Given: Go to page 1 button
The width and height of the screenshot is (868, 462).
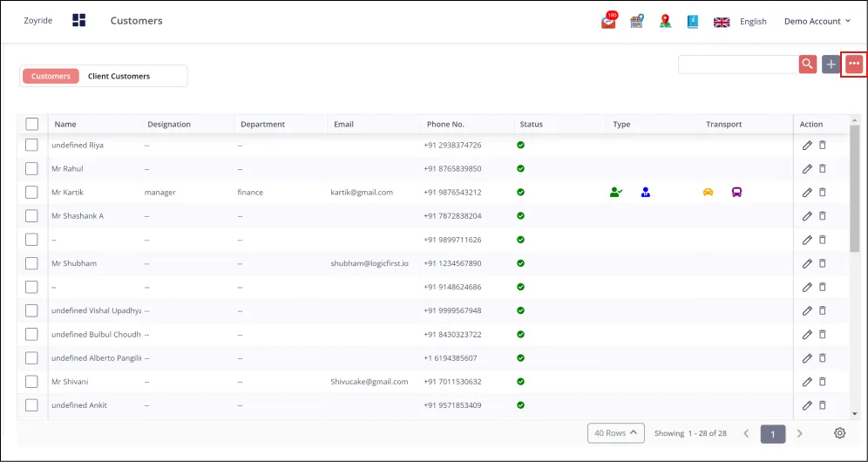Looking at the screenshot, I should point(773,434).
